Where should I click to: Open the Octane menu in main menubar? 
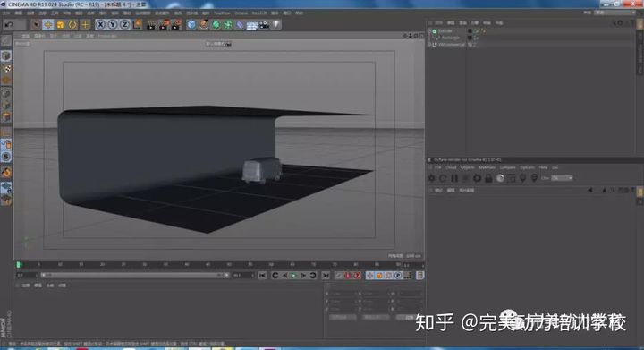(x=241, y=13)
